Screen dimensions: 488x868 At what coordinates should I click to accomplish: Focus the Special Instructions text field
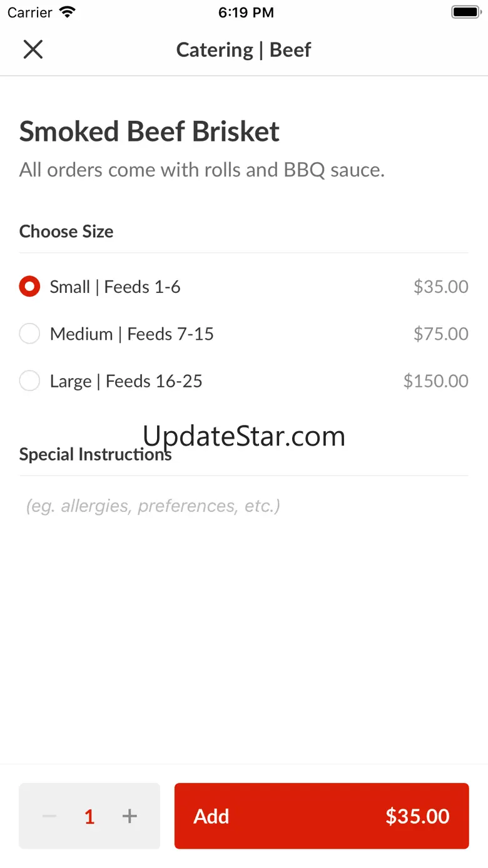point(244,506)
